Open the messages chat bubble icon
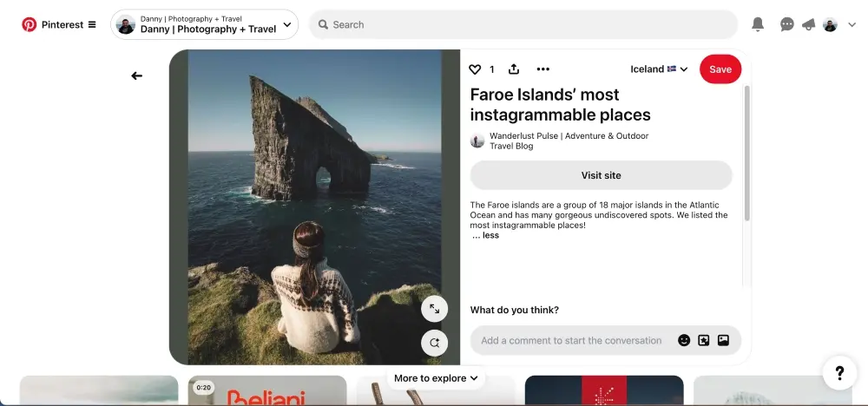This screenshot has width=868, height=406. click(786, 24)
